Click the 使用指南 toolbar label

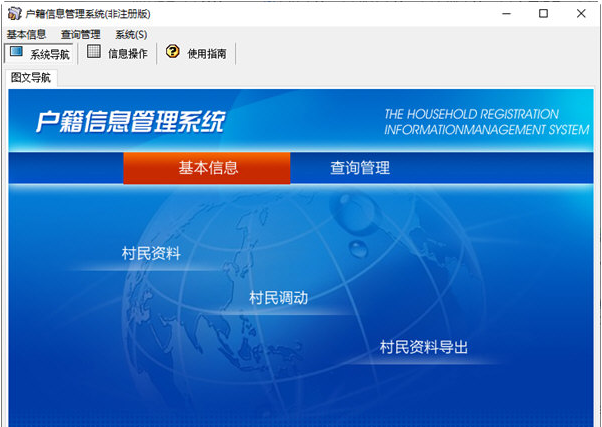pyautogui.click(x=207, y=53)
